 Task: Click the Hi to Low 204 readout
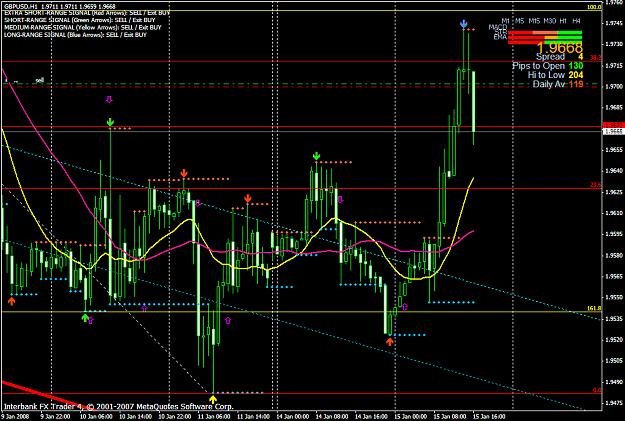click(555, 75)
